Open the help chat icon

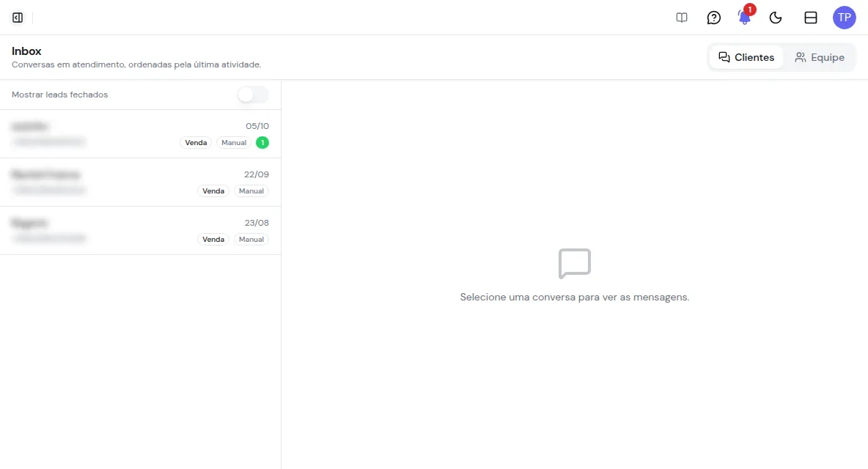(x=713, y=18)
